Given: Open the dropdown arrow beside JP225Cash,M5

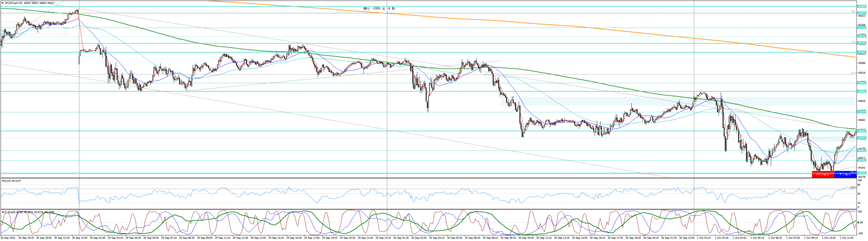Looking at the screenshot, I should tap(2, 3).
